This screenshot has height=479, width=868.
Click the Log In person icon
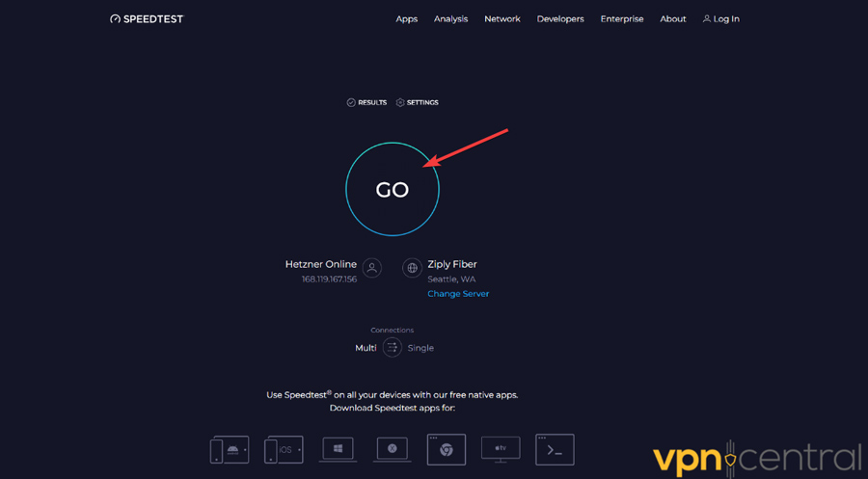tap(706, 19)
